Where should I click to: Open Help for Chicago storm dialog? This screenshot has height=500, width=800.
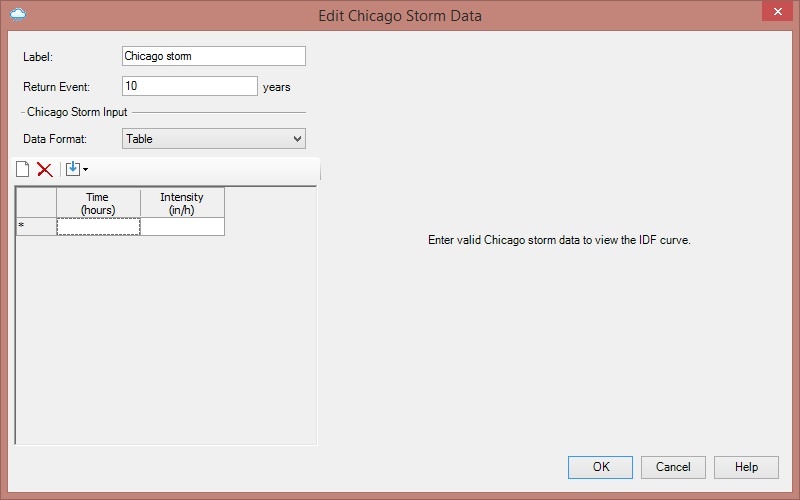(746, 467)
